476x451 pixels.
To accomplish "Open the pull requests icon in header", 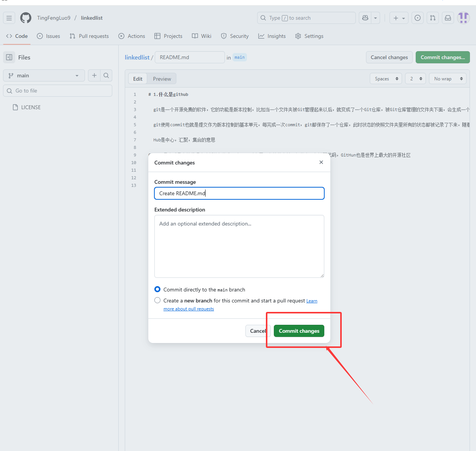I will [x=433, y=18].
